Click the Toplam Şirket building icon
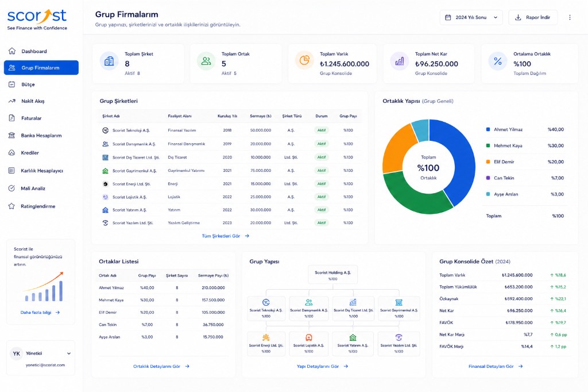 pyautogui.click(x=109, y=61)
